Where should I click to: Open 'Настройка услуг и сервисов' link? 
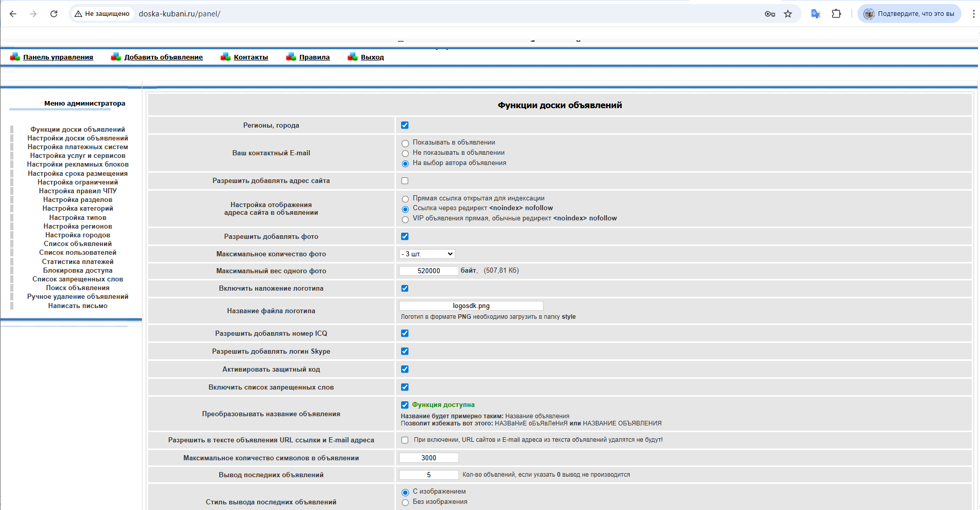[78, 155]
